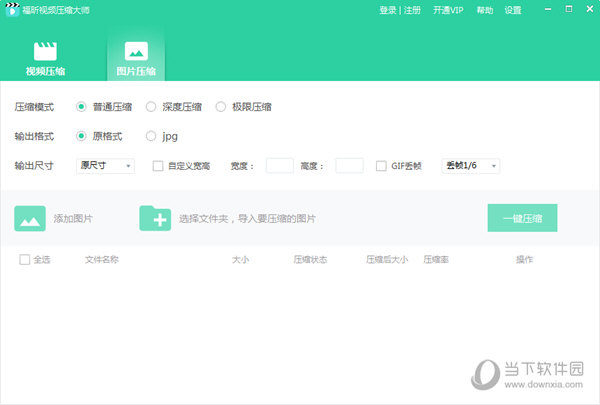Select 极限压缩 compression mode
Screen dimensions: 600x405
pos(221,107)
